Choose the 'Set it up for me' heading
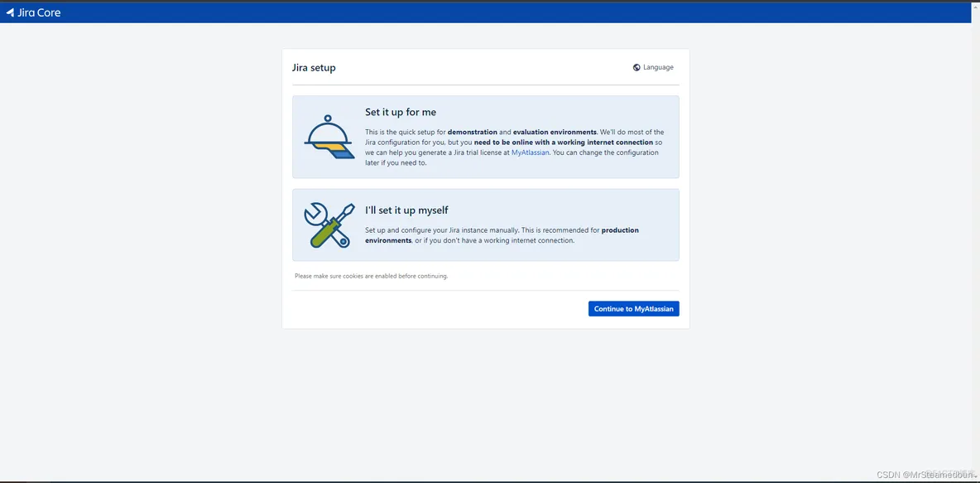The height and width of the screenshot is (483, 980). coord(401,112)
